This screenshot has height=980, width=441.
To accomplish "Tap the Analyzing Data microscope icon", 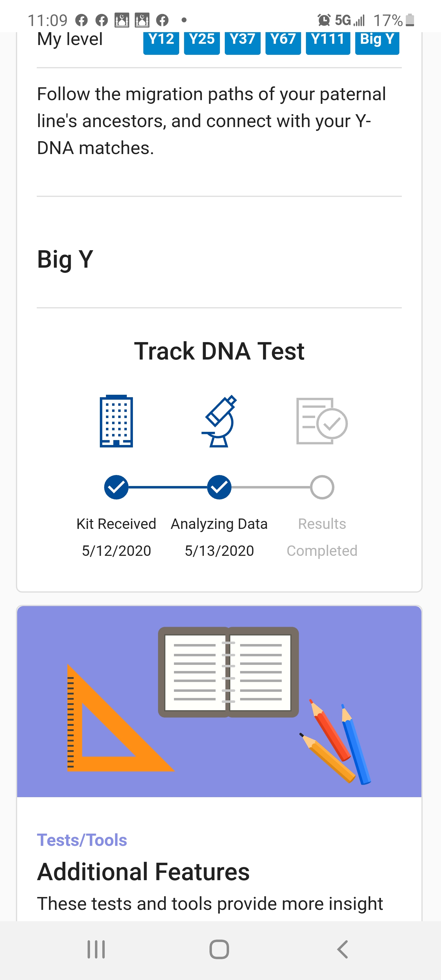I will coord(219,421).
